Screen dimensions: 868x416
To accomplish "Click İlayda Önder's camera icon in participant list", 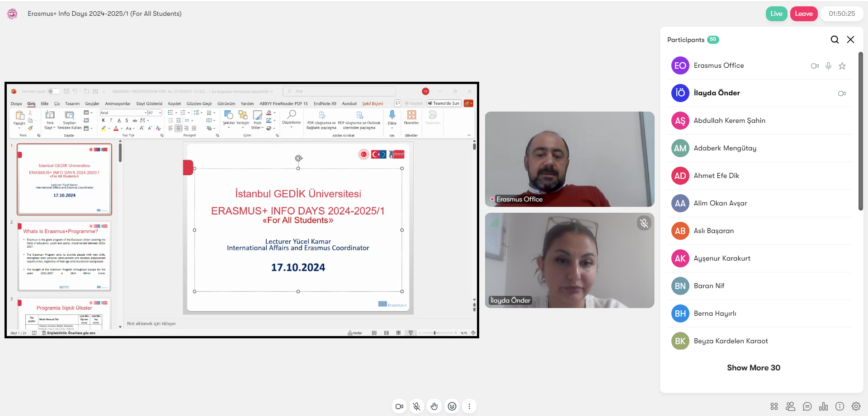I will [842, 93].
